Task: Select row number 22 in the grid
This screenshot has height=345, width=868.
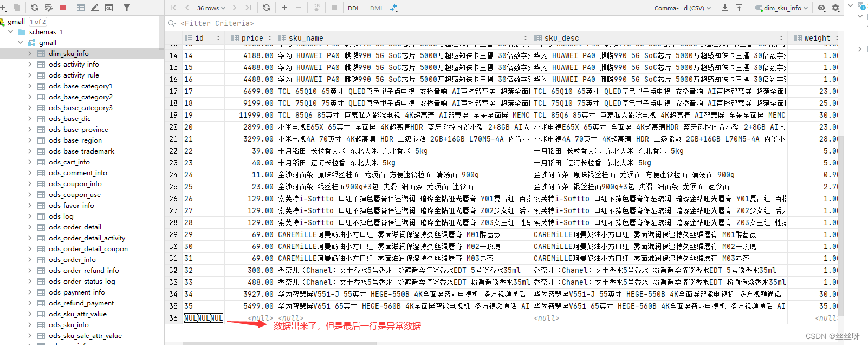Action: (173, 151)
